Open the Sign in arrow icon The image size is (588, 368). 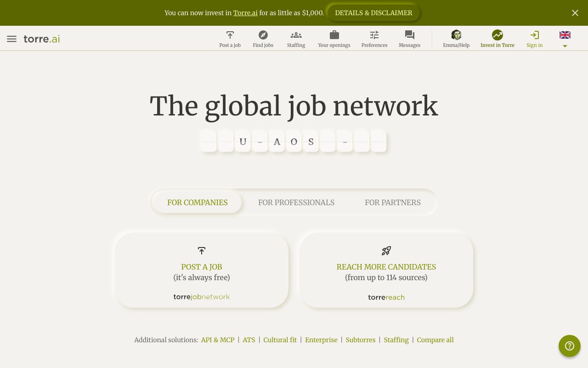(x=535, y=35)
